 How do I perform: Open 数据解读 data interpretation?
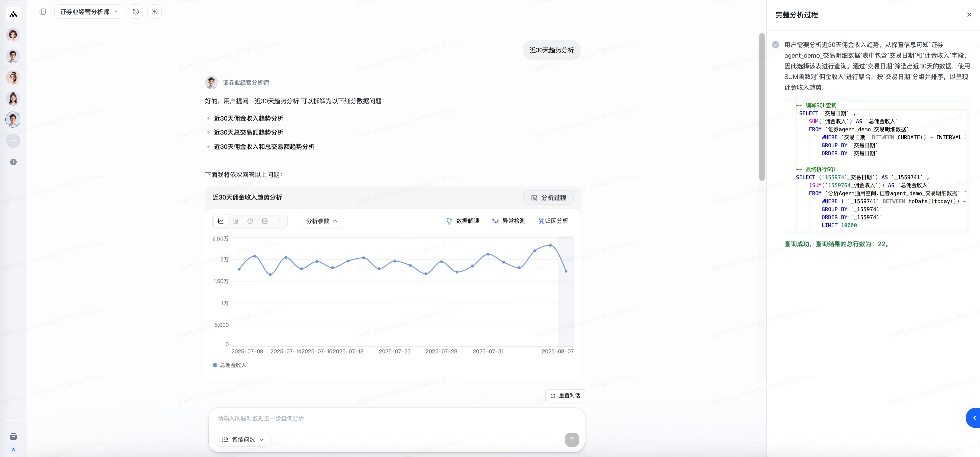coord(463,221)
